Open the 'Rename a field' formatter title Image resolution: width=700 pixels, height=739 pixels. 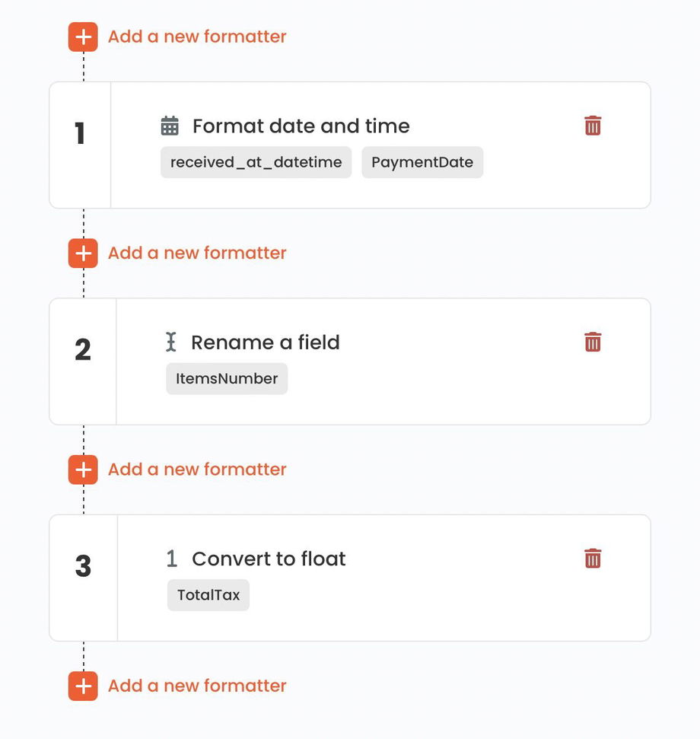pyautogui.click(x=265, y=342)
